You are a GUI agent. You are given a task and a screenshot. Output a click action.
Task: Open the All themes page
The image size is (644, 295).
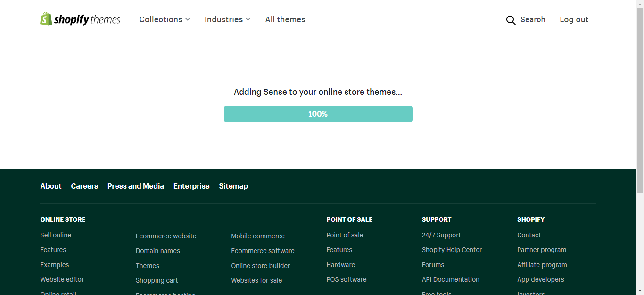(x=285, y=19)
